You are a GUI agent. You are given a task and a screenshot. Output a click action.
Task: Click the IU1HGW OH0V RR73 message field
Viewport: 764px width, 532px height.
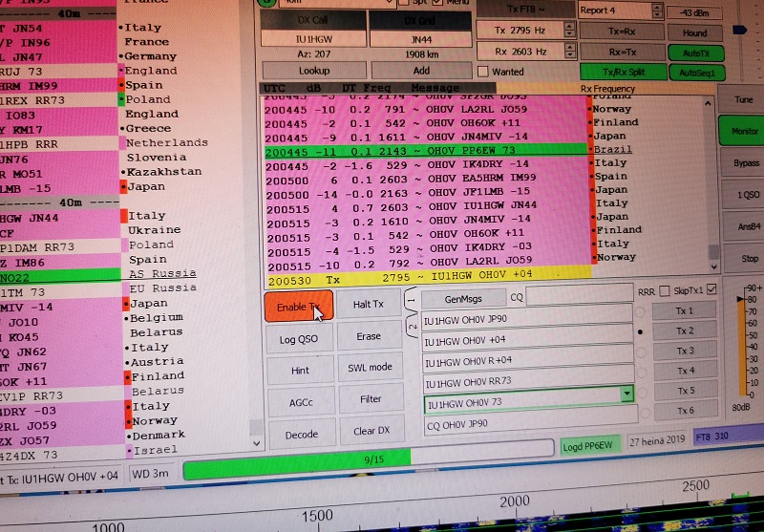(x=529, y=382)
